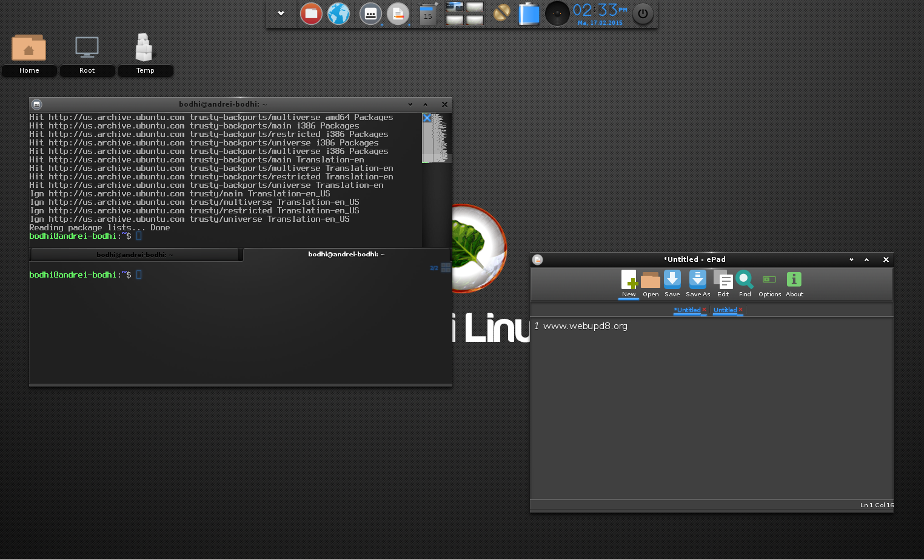The image size is (924, 560).
Task: Click the www.webupd8.org text in ePad
Action: pyautogui.click(x=586, y=326)
